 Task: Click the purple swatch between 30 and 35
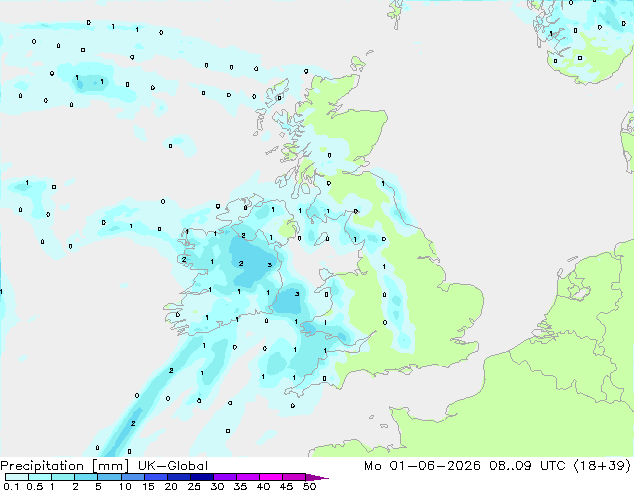tap(224, 477)
